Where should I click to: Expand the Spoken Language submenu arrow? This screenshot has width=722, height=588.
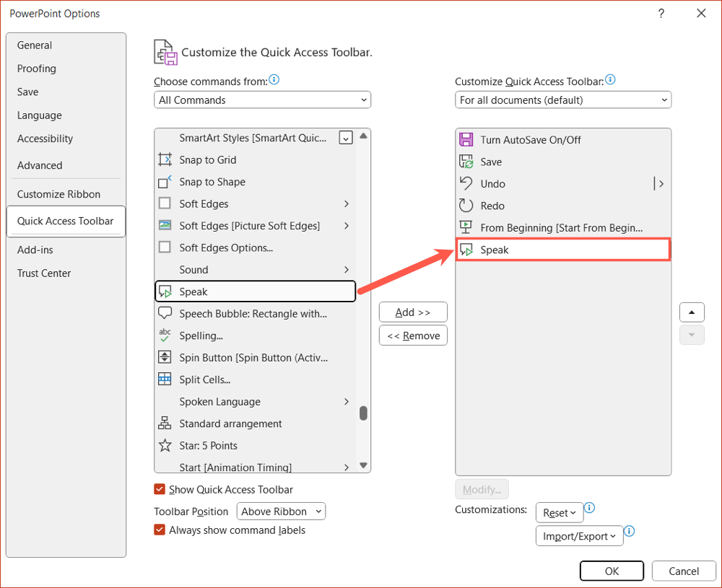click(x=347, y=402)
